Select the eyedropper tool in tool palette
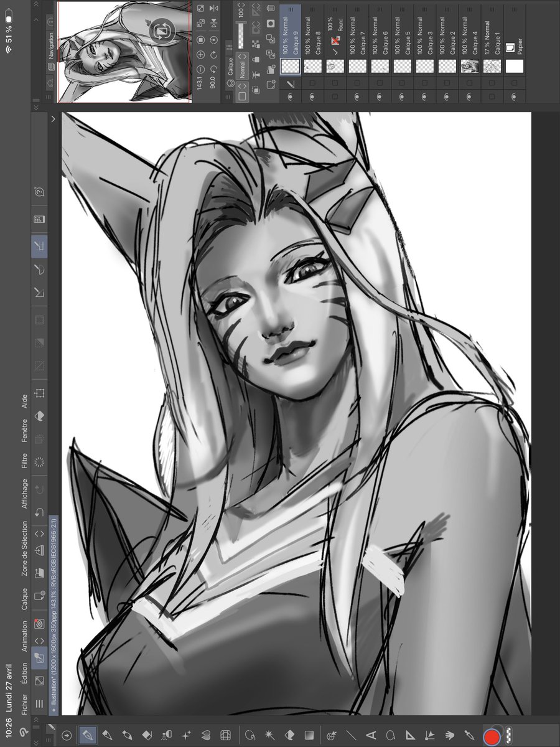The width and height of the screenshot is (560, 747). [x=469, y=735]
